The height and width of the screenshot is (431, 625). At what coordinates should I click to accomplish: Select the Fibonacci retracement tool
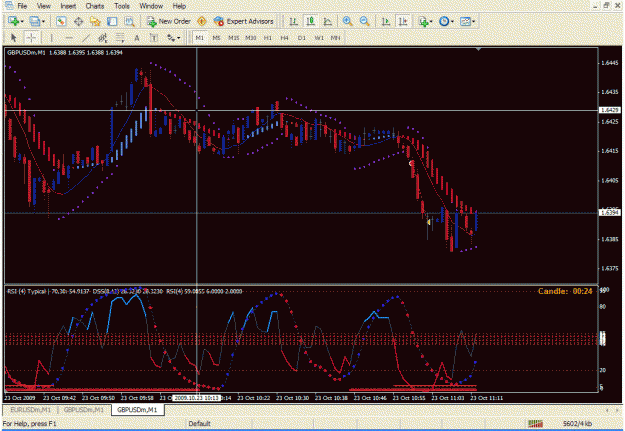[x=120, y=38]
